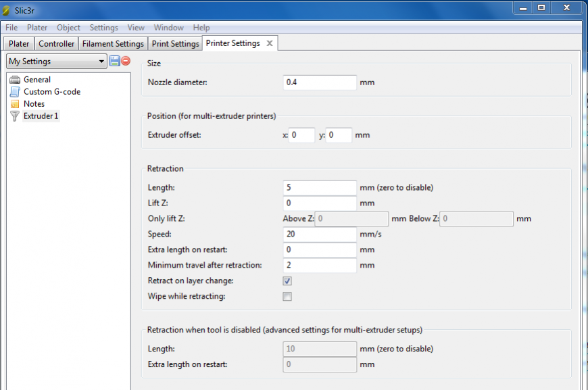The image size is (588, 390).
Task: Click the Retraction Length field showing 5
Action: (x=320, y=187)
